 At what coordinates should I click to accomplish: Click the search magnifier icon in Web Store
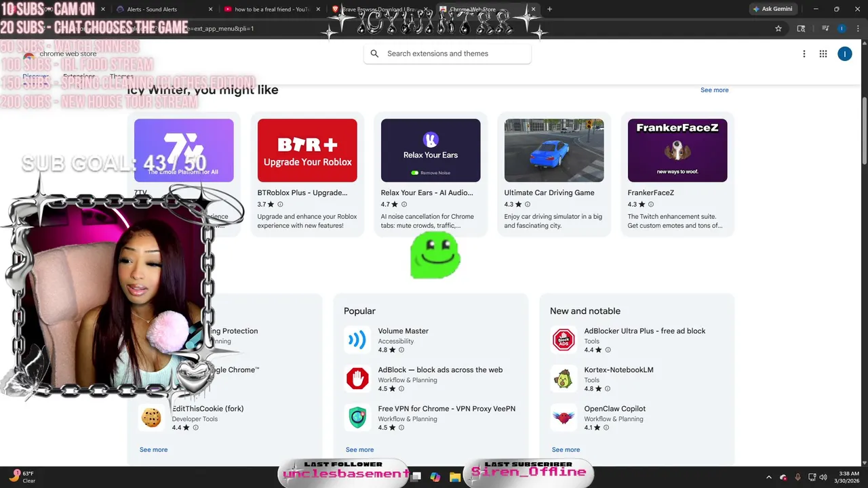[374, 54]
